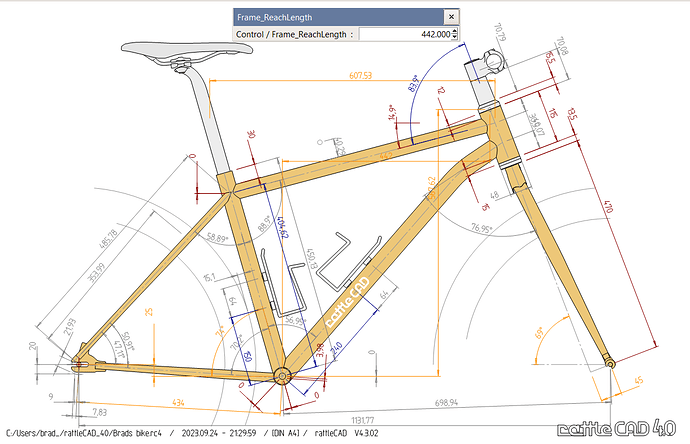Viewport: 690px width, 444px height.
Task: Select the orange 434 chainstay length
Action: [178, 402]
